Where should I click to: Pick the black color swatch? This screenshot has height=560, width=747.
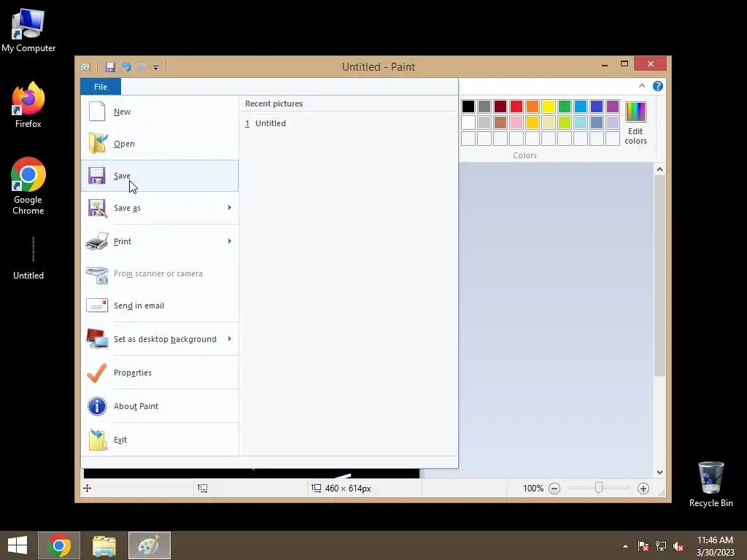click(x=468, y=106)
